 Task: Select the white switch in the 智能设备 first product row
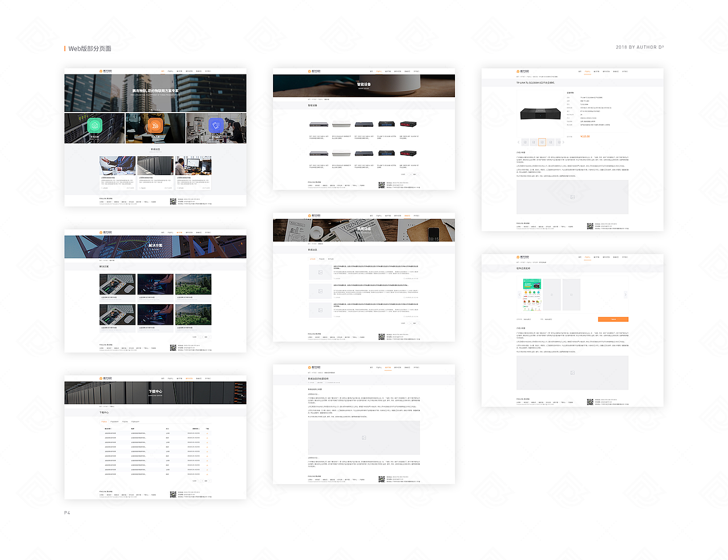pos(341,125)
